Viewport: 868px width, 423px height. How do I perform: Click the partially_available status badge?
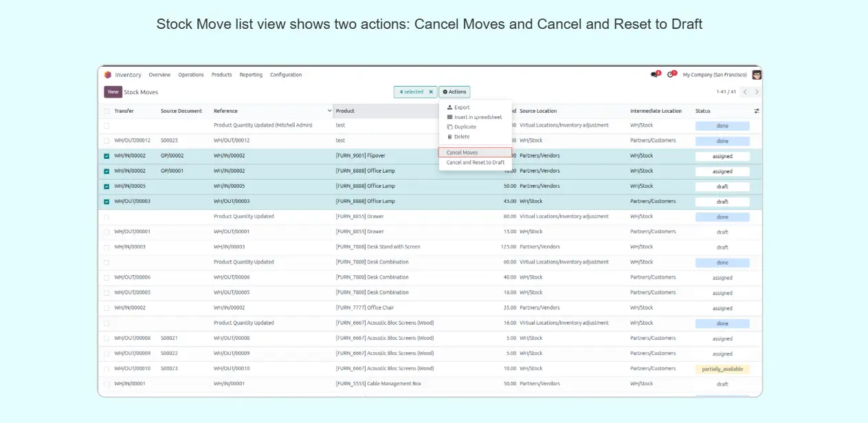point(722,369)
